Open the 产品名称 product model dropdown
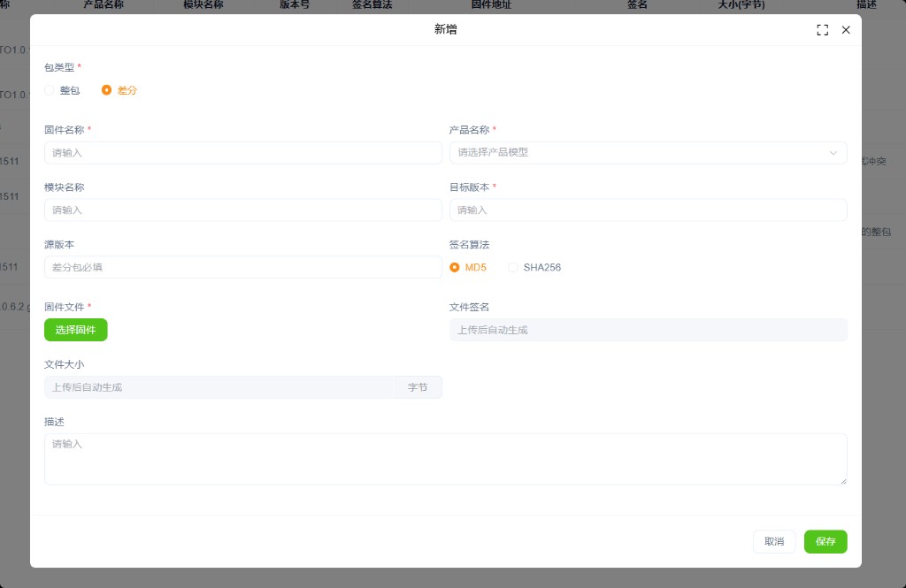Screen dimensions: 906x588 649,152
